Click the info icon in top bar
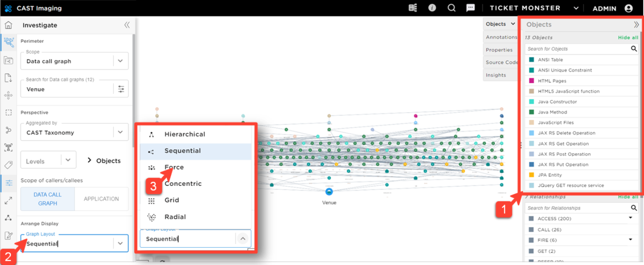Screen dimensions: 644x265 point(432,8)
